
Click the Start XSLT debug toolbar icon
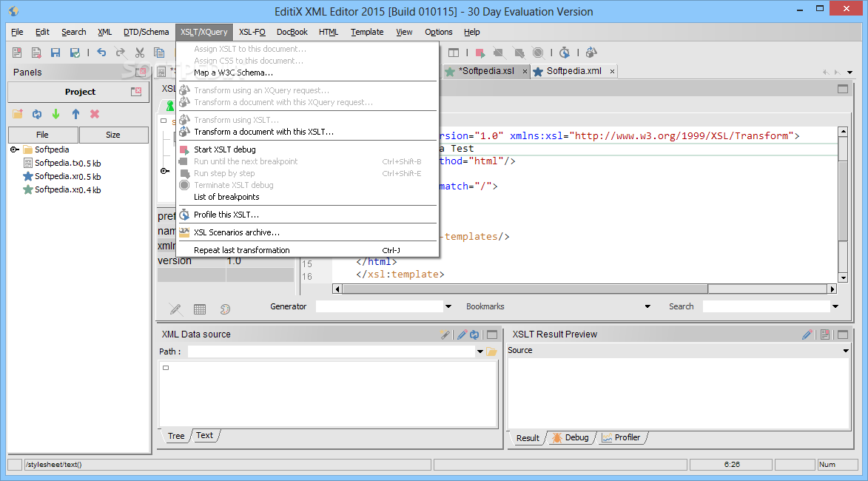(480, 53)
